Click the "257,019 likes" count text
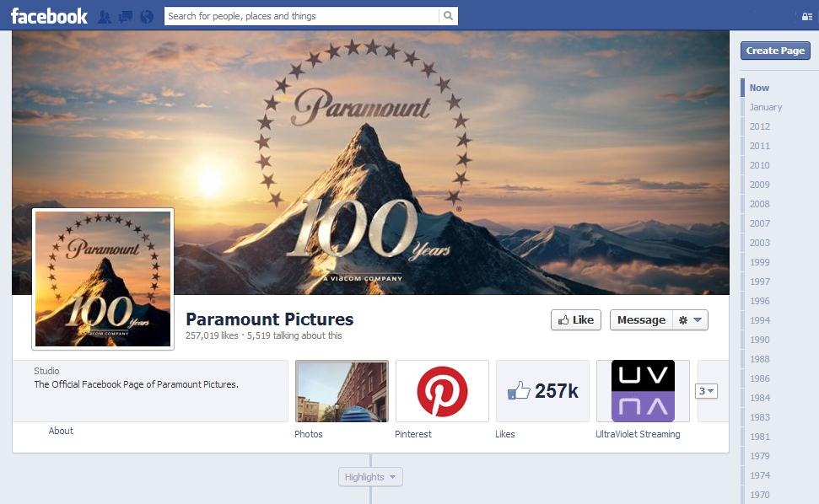 [x=212, y=335]
